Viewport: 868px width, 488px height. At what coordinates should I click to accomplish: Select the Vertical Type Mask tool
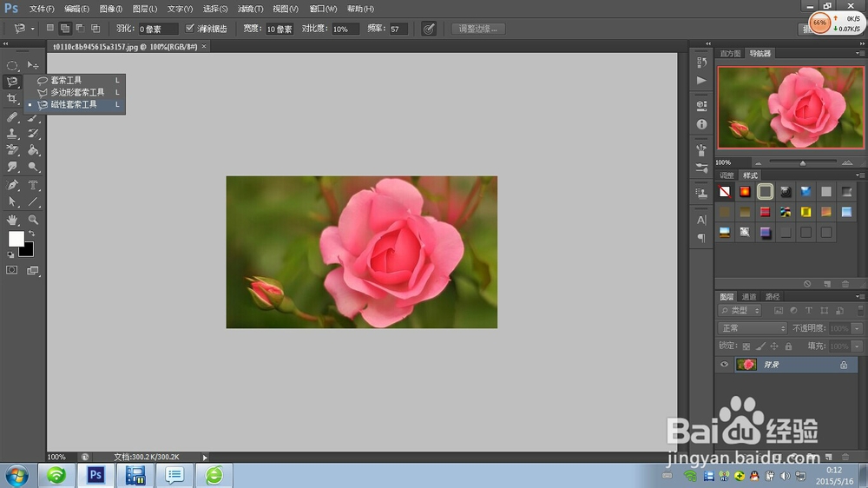coord(33,185)
